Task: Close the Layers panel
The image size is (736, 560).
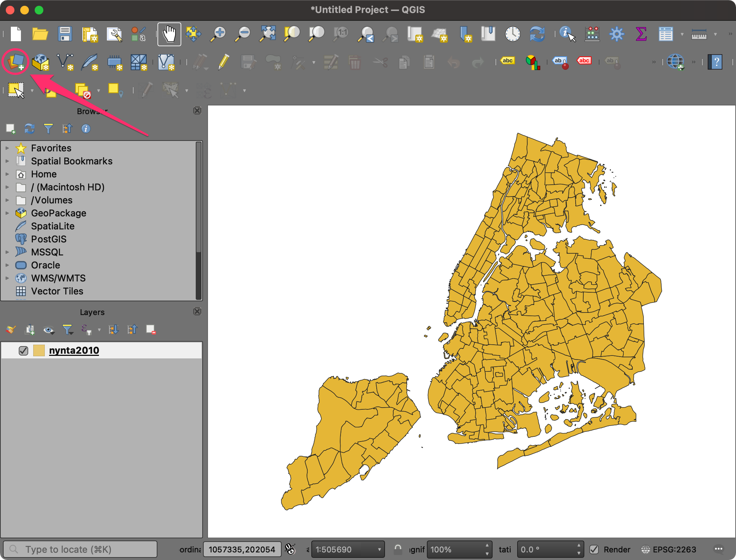Action: (197, 311)
